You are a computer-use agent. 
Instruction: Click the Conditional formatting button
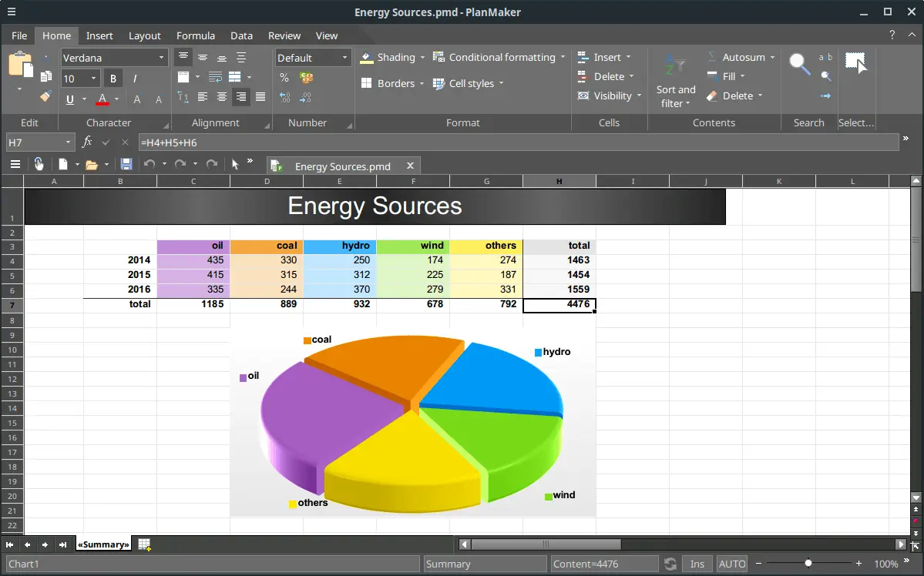(x=500, y=57)
